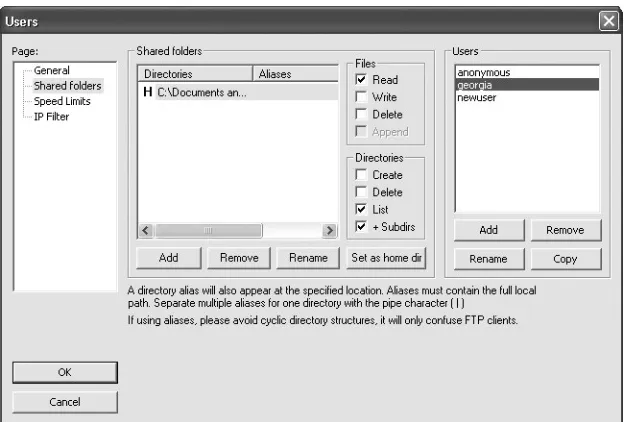This screenshot has width=624, height=422.
Task: Enable the Directories Create checkbox
Action: [x=361, y=175]
